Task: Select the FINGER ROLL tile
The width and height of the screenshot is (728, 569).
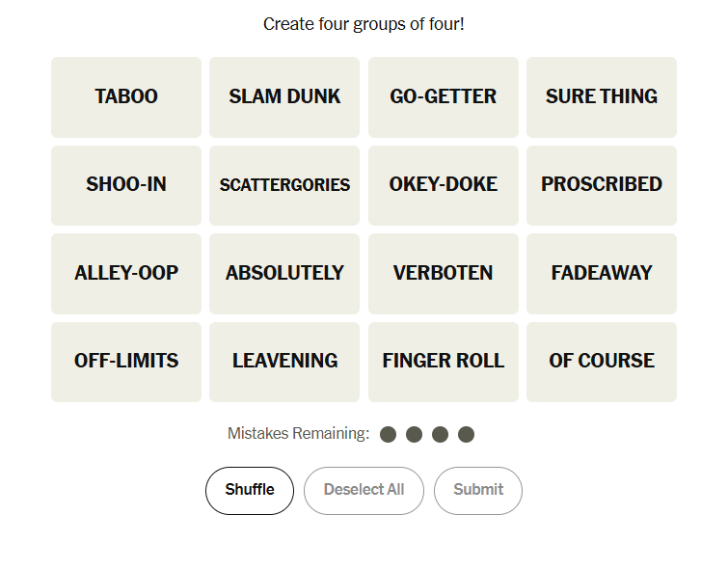Action: [444, 362]
